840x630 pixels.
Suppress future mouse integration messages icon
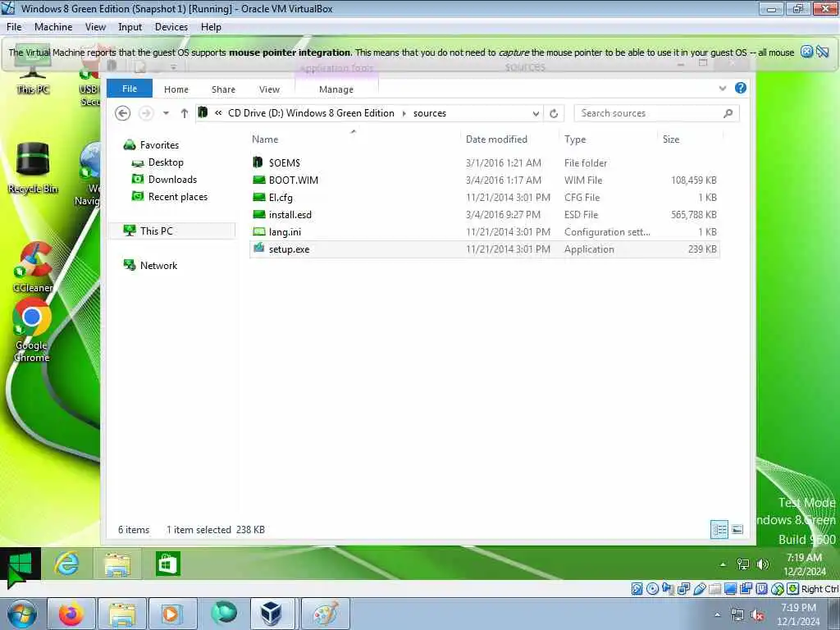point(824,52)
